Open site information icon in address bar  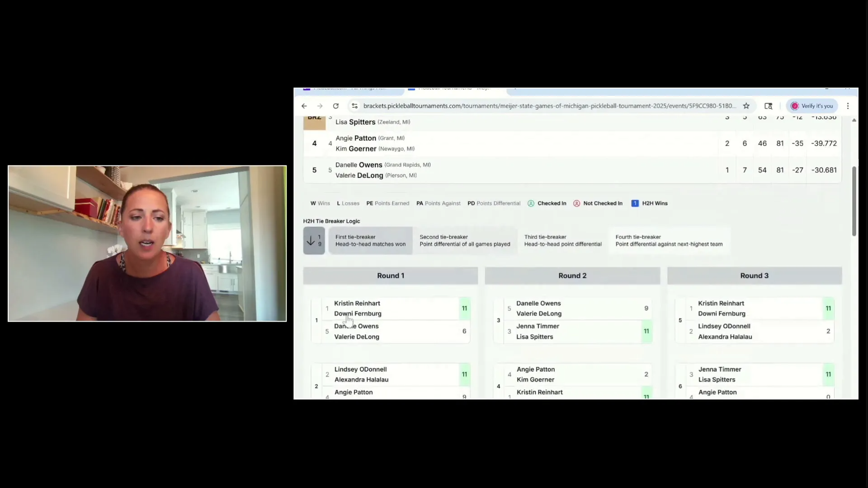pos(354,106)
